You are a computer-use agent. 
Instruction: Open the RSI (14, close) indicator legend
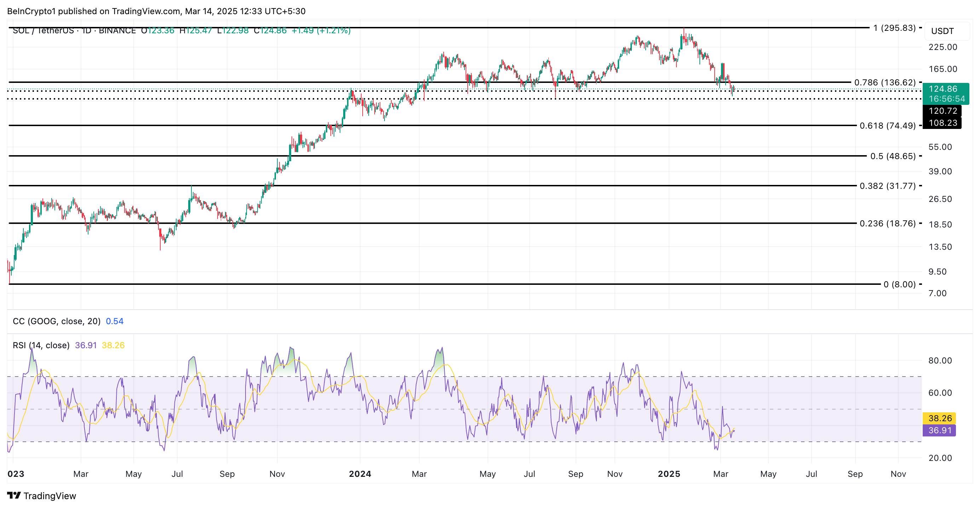[41, 345]
